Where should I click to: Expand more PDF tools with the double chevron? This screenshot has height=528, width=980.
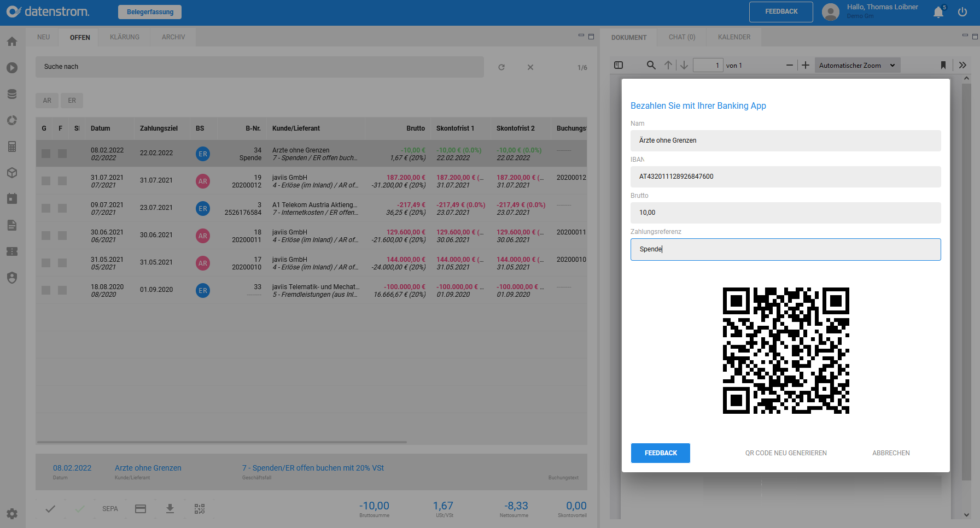click(x=963, y=64)
